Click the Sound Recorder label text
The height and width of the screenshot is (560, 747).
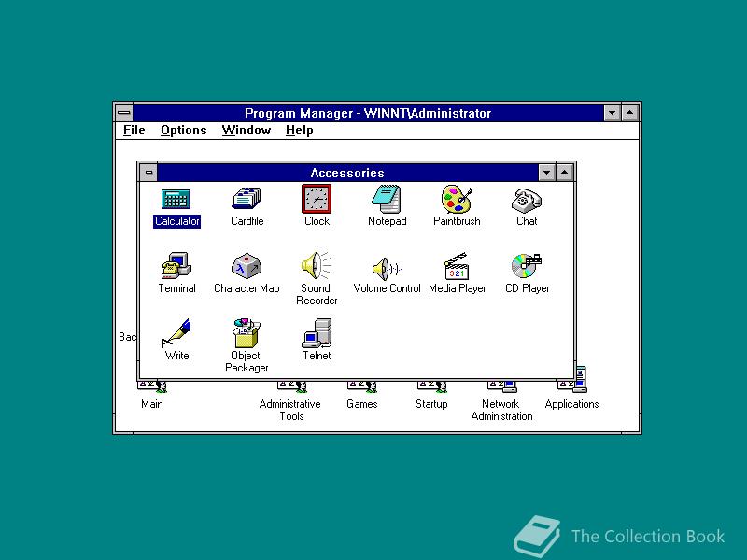click(x=317, y=294)
